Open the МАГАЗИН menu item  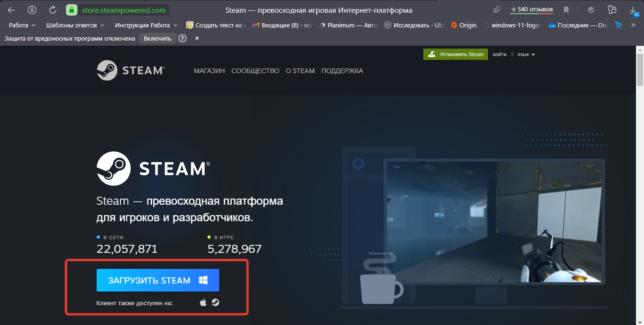click(209, 71)
